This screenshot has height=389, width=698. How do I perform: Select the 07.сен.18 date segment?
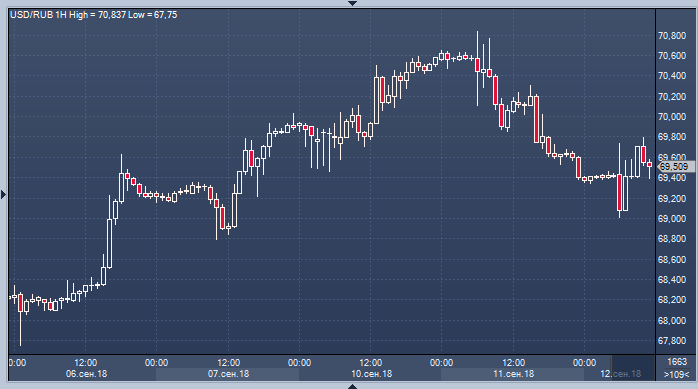tap(227, 374)
